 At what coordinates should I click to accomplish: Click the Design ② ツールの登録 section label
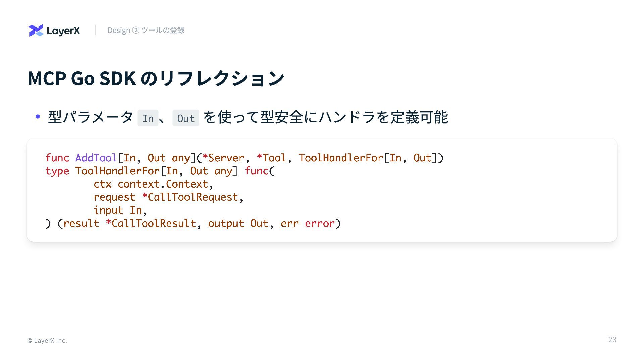(x=146, y=30)
